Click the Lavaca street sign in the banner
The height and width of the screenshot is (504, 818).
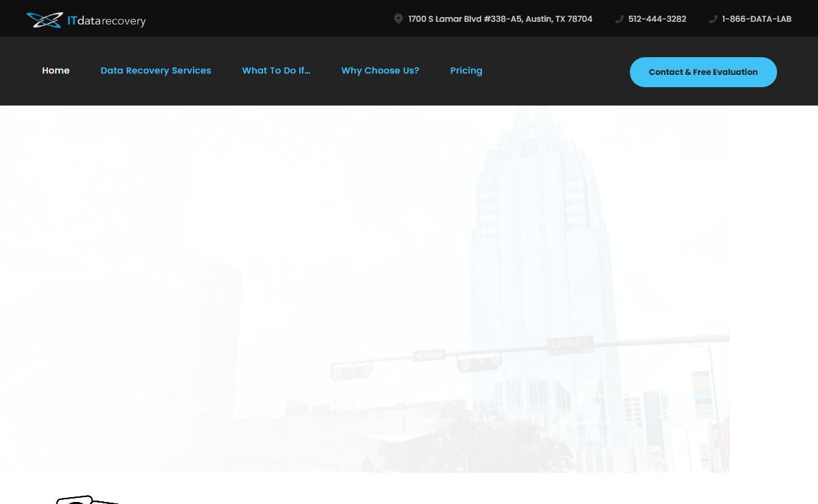coord(571,345)
